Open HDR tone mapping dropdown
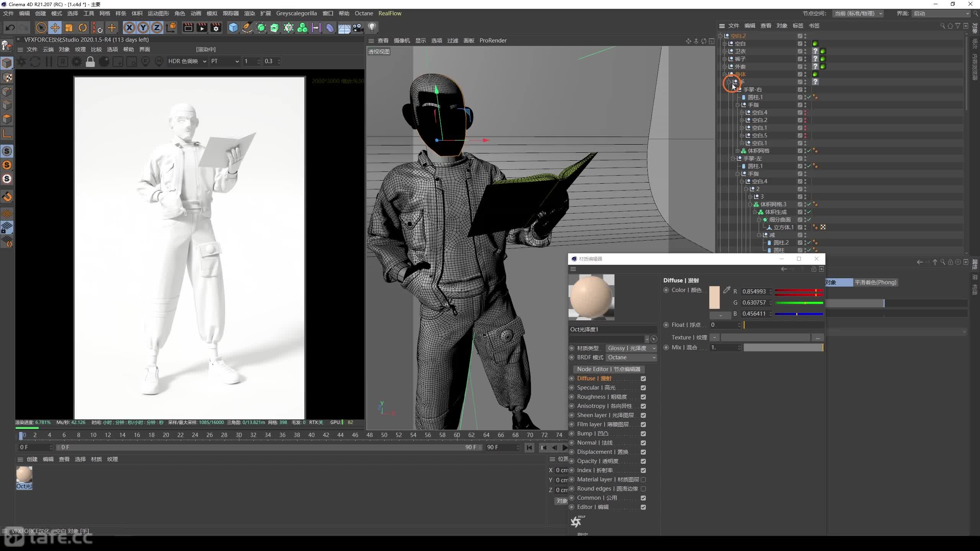This screenshot has width=980, height=551. [x=187, y=61]
